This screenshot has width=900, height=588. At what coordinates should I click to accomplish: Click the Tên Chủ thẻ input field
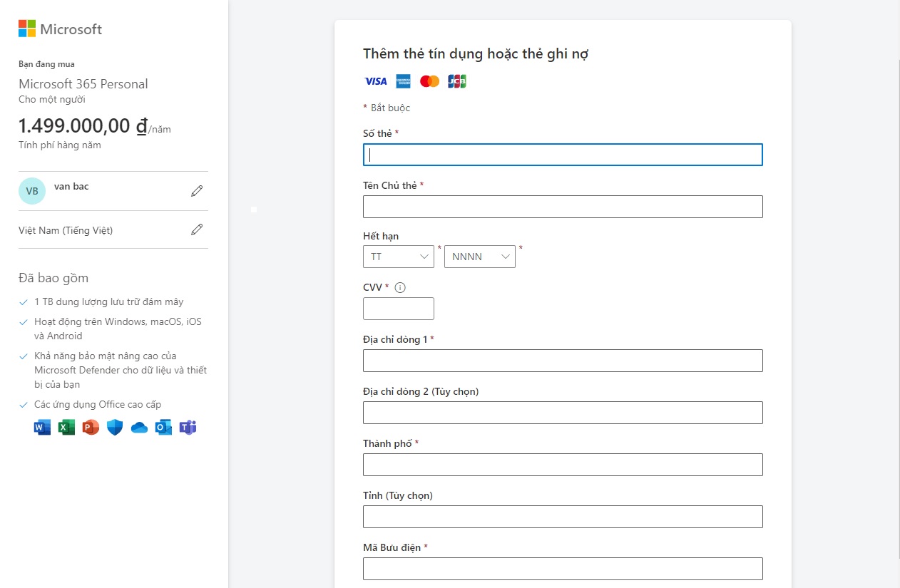[x=563, y=207]
